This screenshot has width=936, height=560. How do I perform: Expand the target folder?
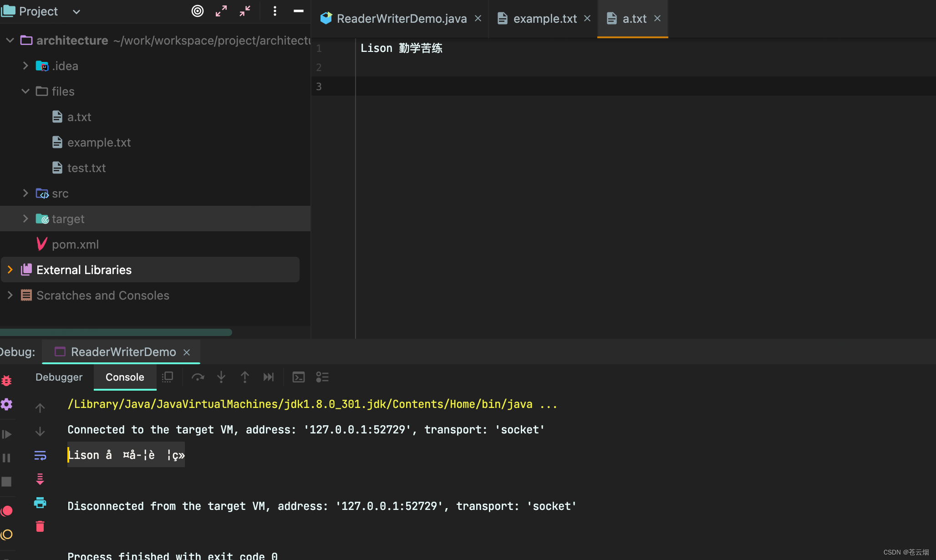click(x=25, y=219)
